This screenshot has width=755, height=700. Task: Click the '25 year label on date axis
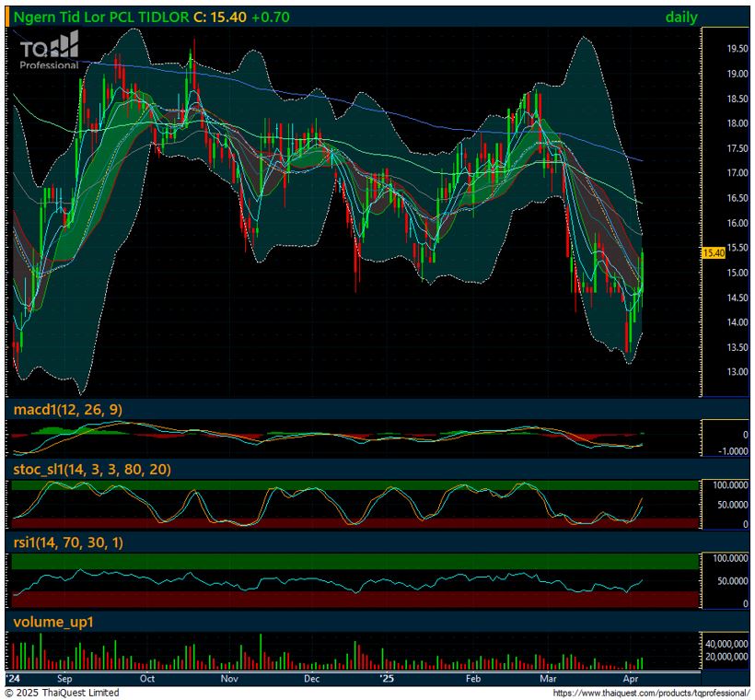click(x=386, y=679)
